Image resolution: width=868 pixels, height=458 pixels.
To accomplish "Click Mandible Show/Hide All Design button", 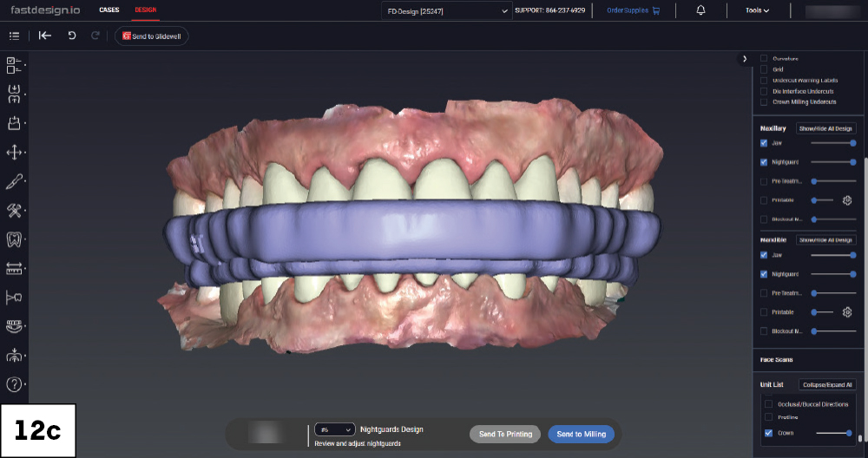I will point(826,240).
